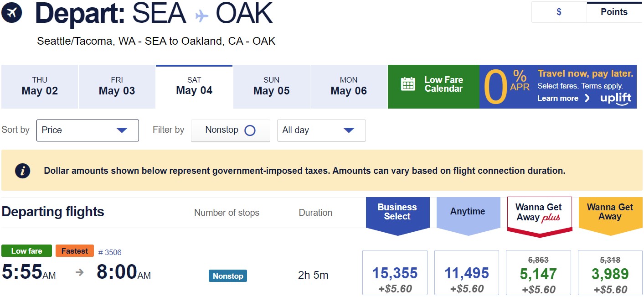Switch to the Fri May 03 date tab
Image resolution: width=644 pixels, height=297 pixels.
[117, 86]
